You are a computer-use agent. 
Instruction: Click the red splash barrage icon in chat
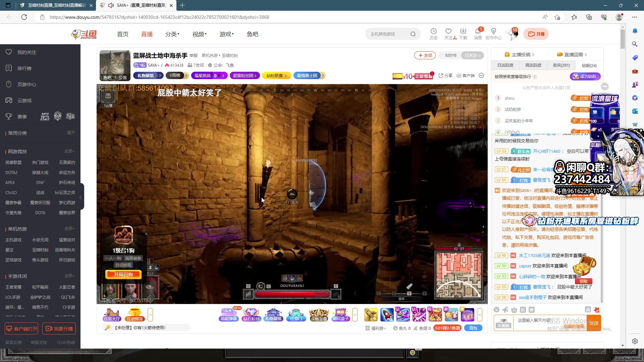(596, 310)
